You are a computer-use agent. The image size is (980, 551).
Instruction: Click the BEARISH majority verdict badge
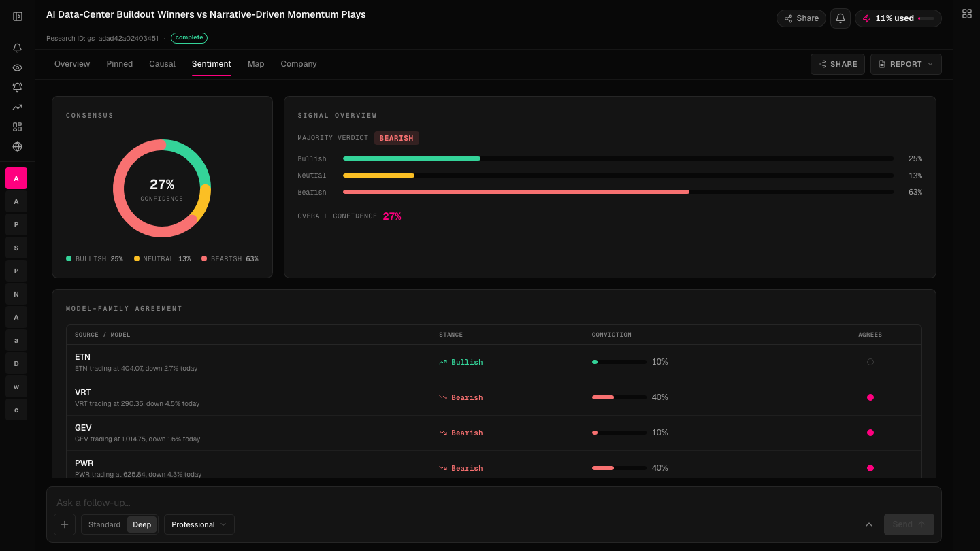[397, 138]
